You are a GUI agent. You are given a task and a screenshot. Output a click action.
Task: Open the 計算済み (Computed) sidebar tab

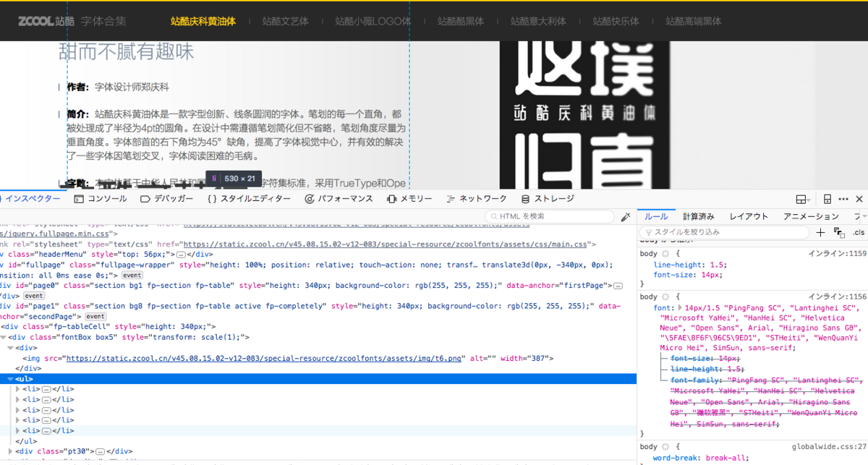(698, 216)
